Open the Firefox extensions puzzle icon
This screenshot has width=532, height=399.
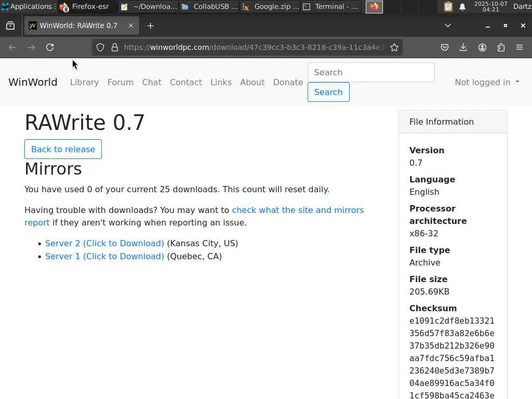coord(501,47)
